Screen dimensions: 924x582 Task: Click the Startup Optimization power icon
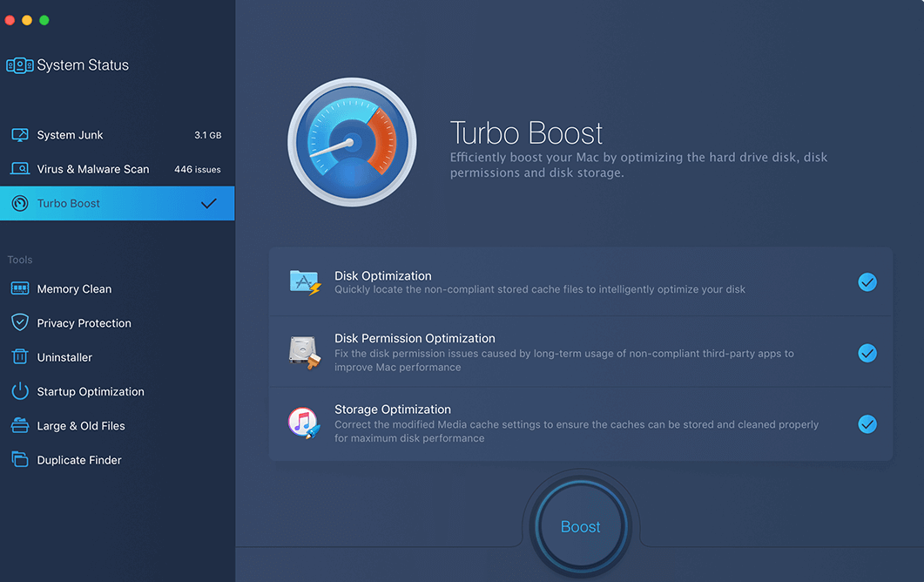(x=20, y=392)
